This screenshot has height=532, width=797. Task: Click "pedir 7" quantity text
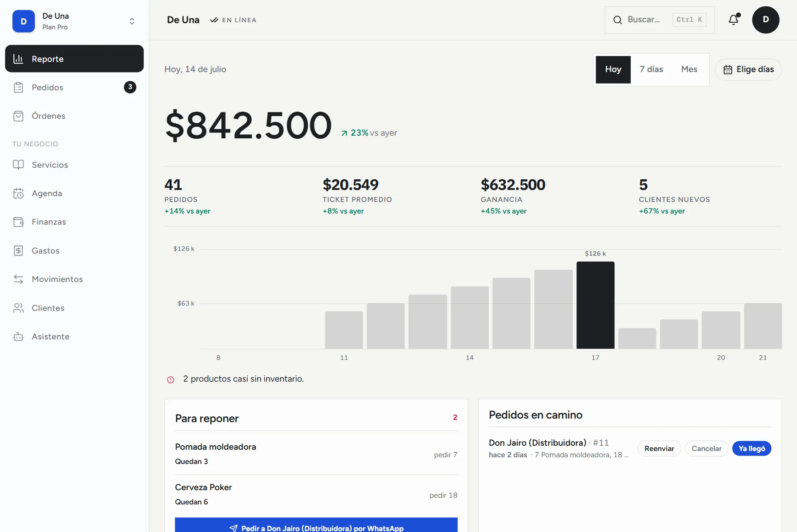click(446, 455)
